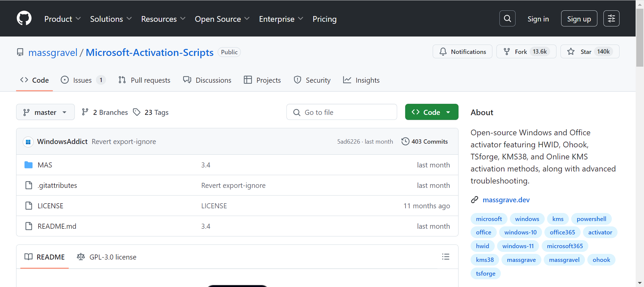Open the master branch dropdown
Image resolution: width=644 pixels, height=287 pixels.
[45, 112]
